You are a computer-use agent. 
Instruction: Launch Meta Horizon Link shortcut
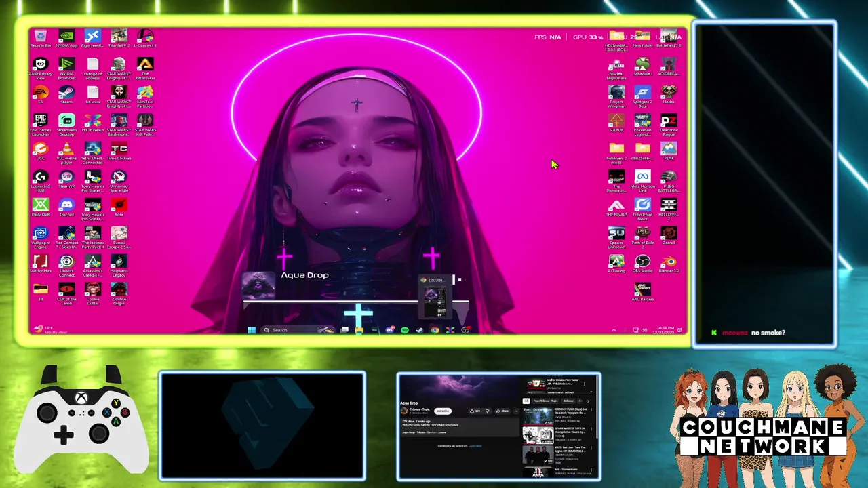click(642, 181)
